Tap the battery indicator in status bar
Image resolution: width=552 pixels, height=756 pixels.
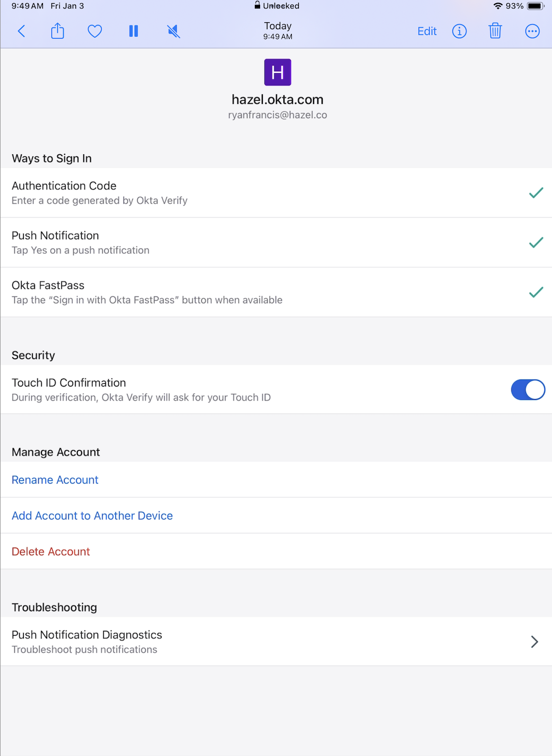pyautogui.click(x=535, y=6)
